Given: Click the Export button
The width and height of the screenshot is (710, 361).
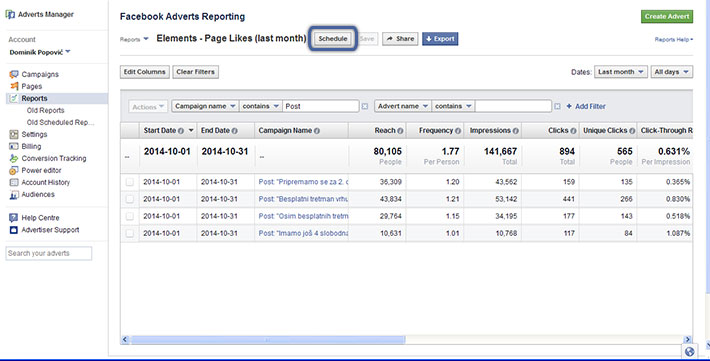Looking at the screenshot, I should [x=440, y=39].
